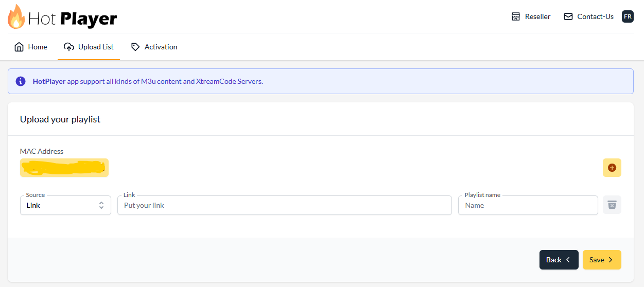This screenshot has width=644, height=287.
Task: Click the Home house icon
Action: tap(19, 47)
